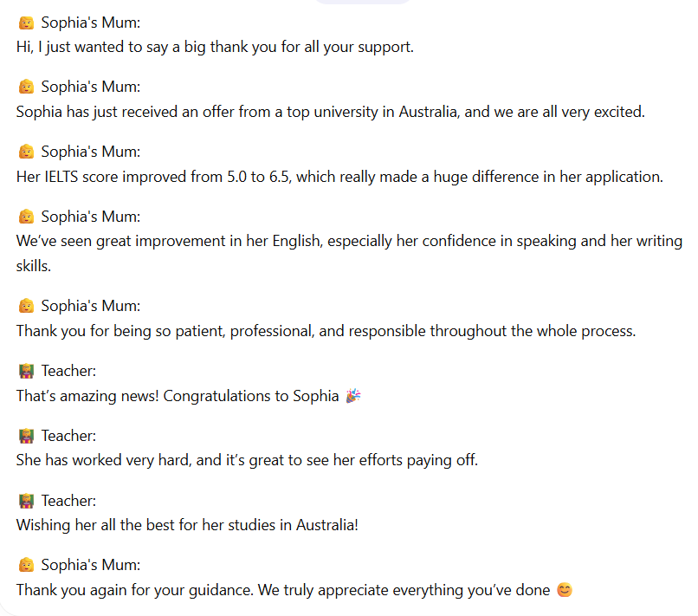Click Sophia's Mum avatar above "Thank you for being so patient"
Image resolution: width=698 pixels, height=616 pixels.
coord(26,306)
